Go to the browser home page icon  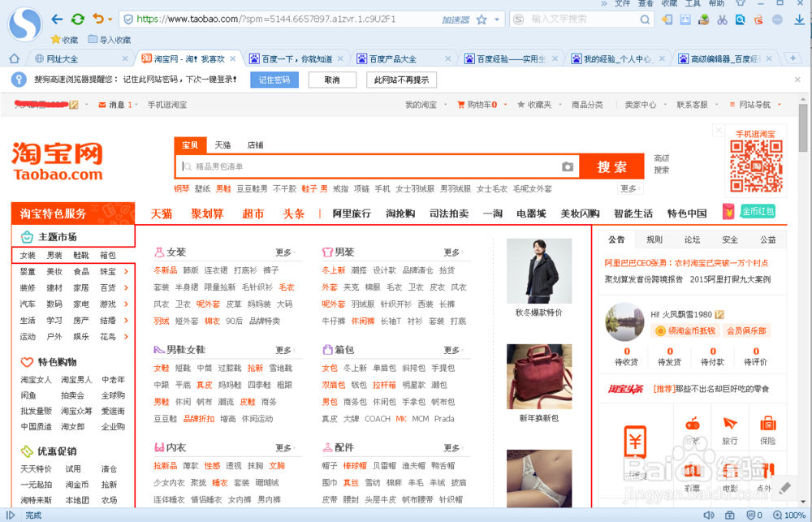click(x=15, y=58)
